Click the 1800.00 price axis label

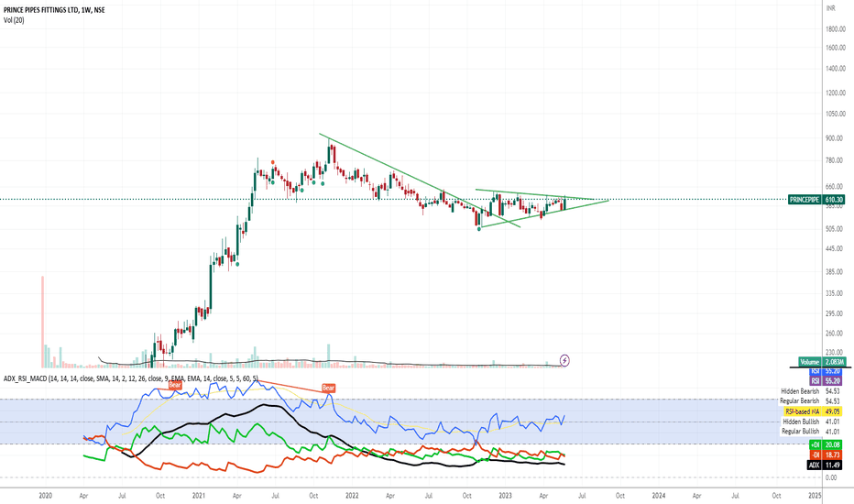tap(836, 29)
